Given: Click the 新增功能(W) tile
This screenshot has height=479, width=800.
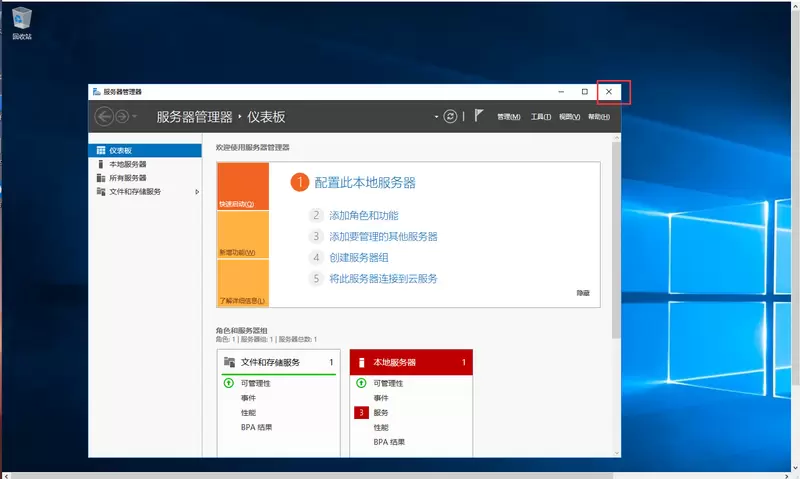Looking at the screenshot, I should 243,235.
